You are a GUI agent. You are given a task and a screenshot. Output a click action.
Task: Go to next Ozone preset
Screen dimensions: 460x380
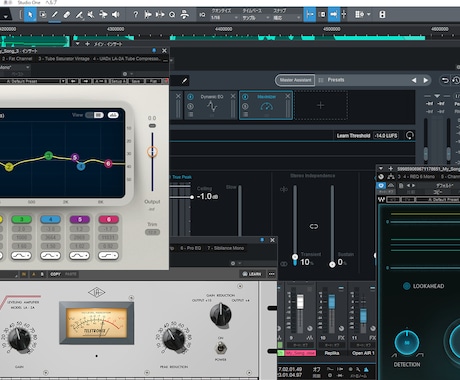pos(426,80)
